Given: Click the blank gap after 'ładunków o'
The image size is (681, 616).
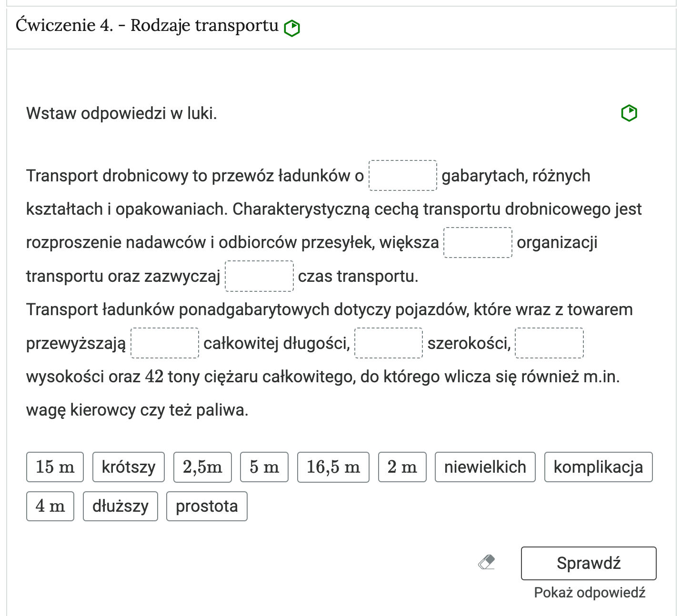Looking at the screenshot, I should [x=403, y=175].
